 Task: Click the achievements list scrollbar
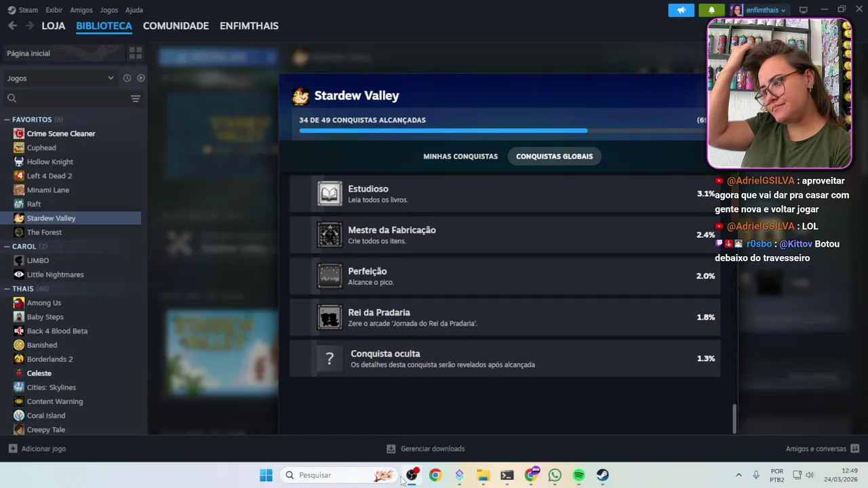click(734, 418)
